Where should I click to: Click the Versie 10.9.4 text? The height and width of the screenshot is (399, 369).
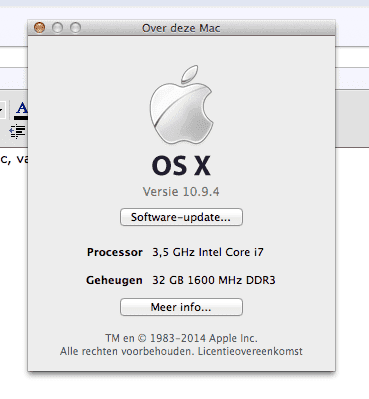tap(181, 192)
